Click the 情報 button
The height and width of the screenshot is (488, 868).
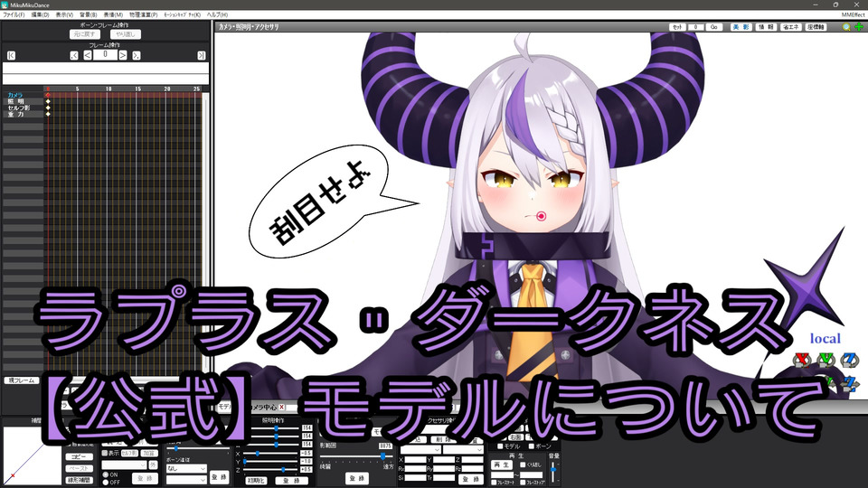tap(766, 26)
